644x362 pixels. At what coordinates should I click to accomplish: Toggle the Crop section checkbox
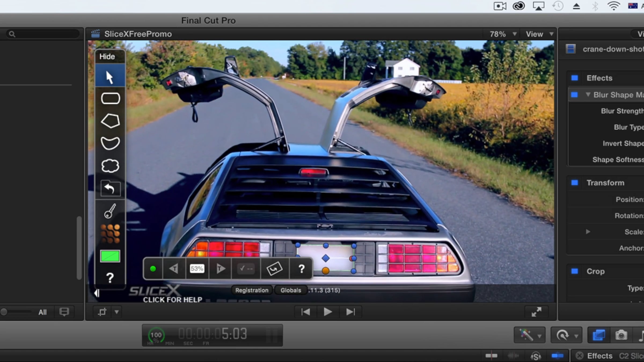(x=575, y=271)
